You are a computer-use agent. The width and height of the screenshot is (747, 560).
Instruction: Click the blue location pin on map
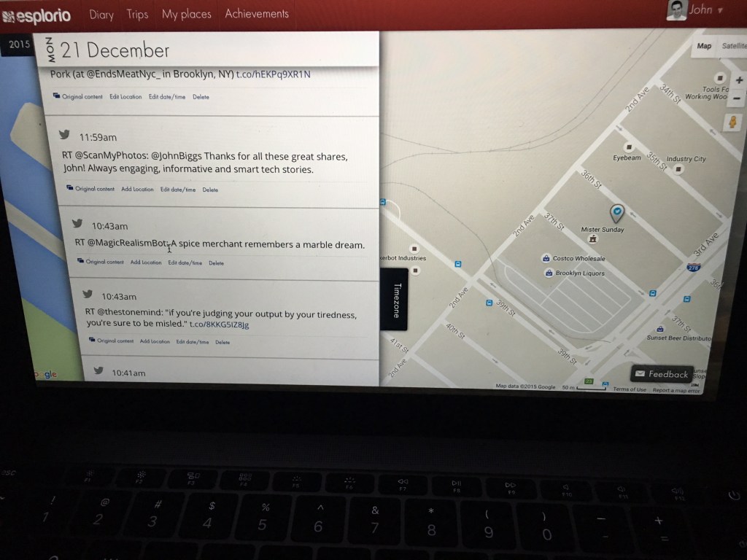[x=617, y=212]
